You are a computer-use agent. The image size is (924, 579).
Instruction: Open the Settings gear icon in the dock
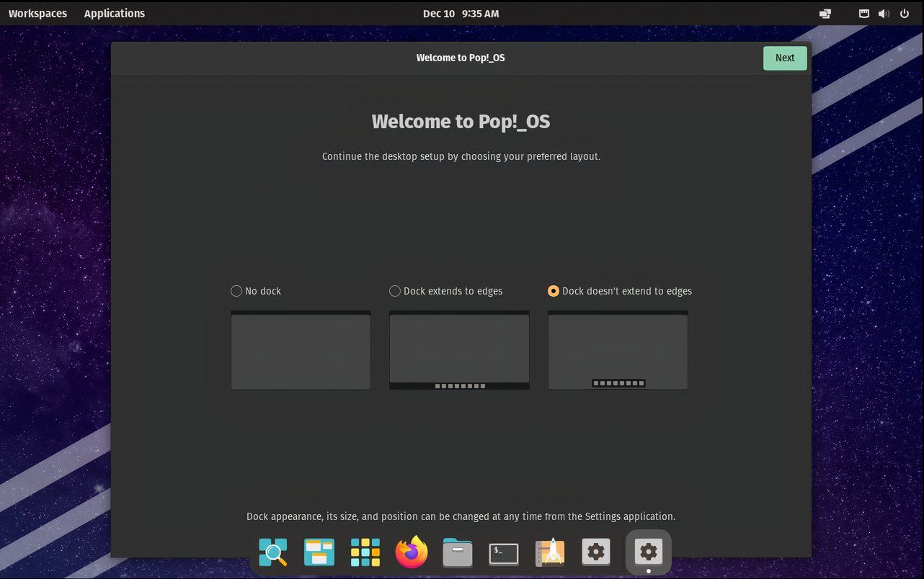pyautogui.click(x=595, y=552)
